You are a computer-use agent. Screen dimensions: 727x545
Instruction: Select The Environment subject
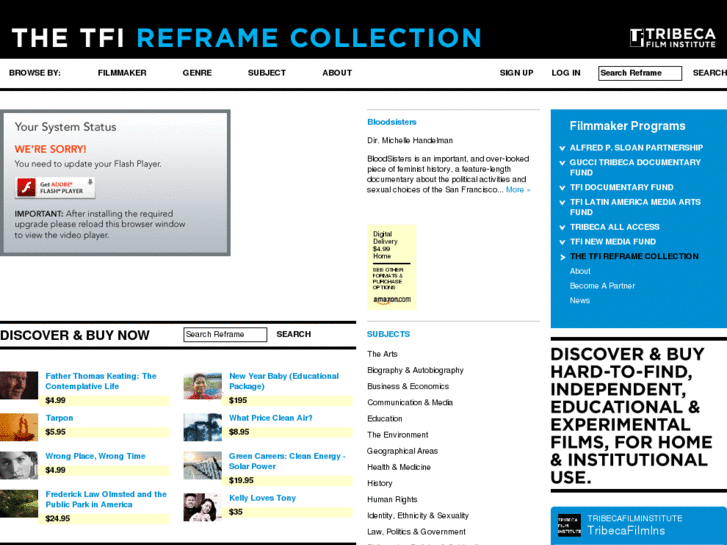397,435
